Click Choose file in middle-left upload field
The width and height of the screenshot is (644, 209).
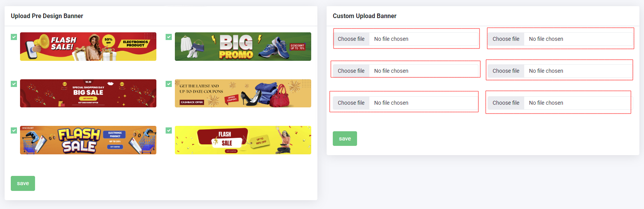point(351,71)
